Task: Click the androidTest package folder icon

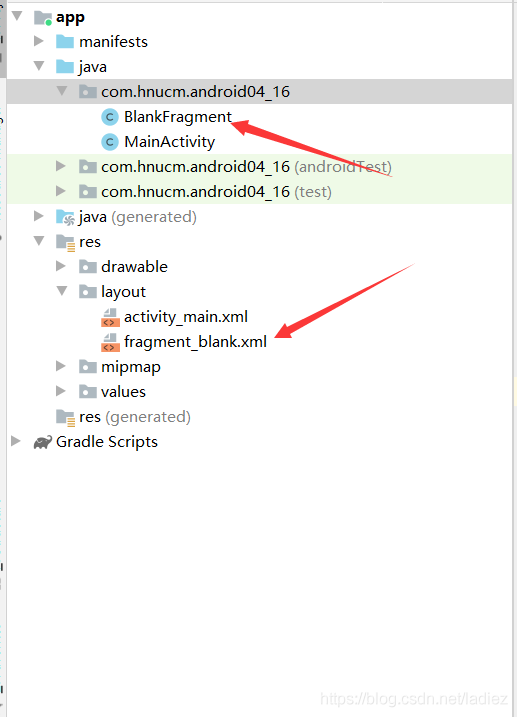Action: (x=87, y=166)
